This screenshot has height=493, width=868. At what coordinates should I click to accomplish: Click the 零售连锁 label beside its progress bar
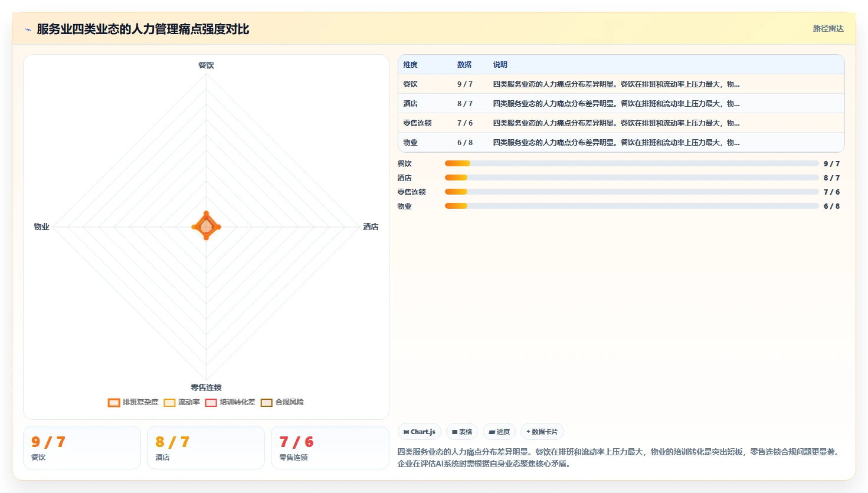pos(411,192)
